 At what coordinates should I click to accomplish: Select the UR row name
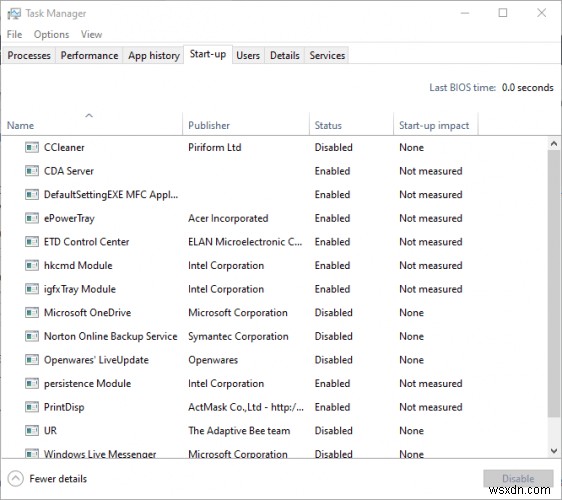pyautogui.click(x=50, y=431)
